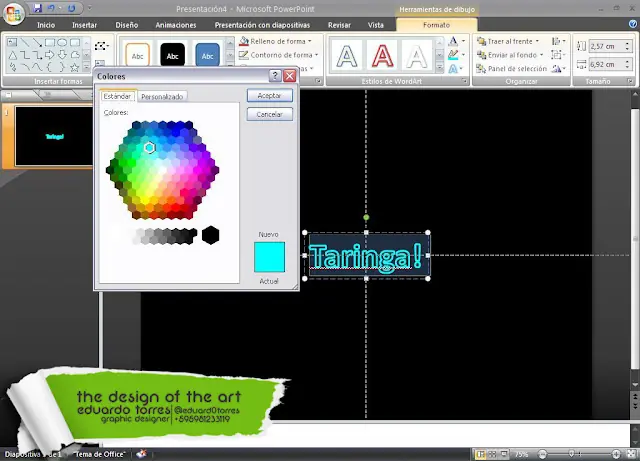Click Enviar al fondo

tap(510, 55)
